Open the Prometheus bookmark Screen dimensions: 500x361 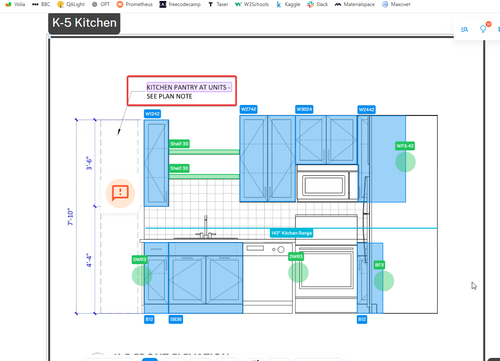(x=135, y=4)
